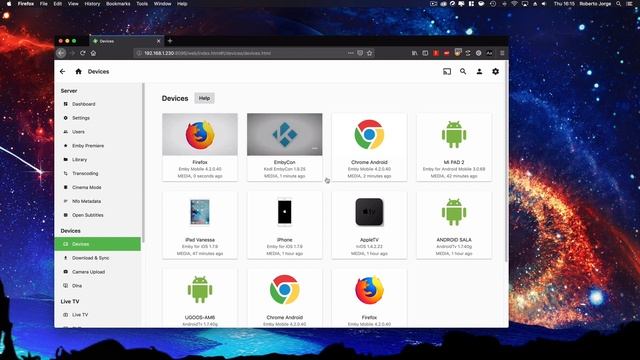Open the first Chrome Android device card
The height and width of the screenshot is (360, 640).
(x=369, y=147)
